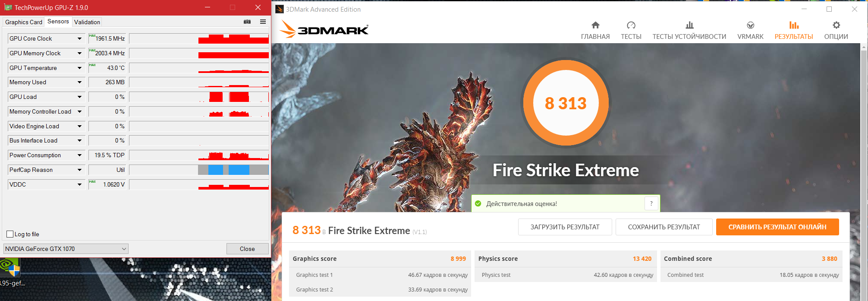Click СРАВНИТЬ РЕЗУЛЬТАТ ОНЛАЙН orange button

(x=777, y=227)
